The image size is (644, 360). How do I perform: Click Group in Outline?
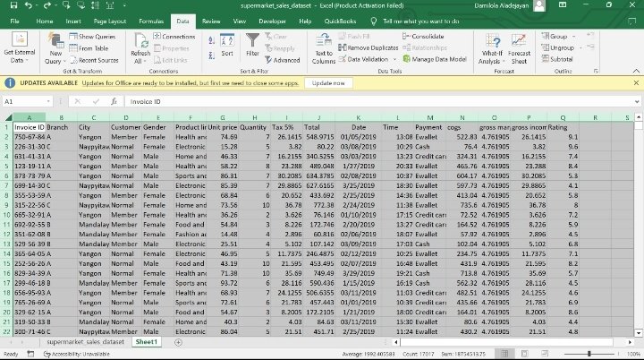(x=554, y=36)
